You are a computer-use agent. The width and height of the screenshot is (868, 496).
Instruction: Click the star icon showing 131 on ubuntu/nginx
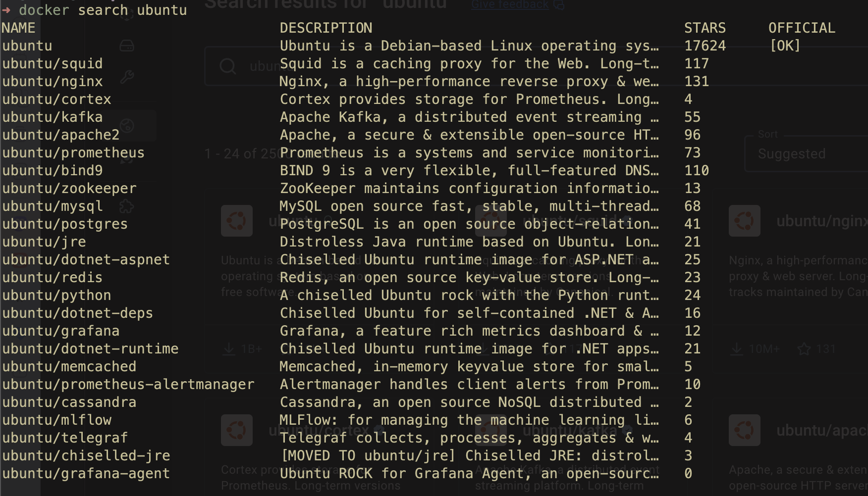pyautogui.click(x=804, y=348)
